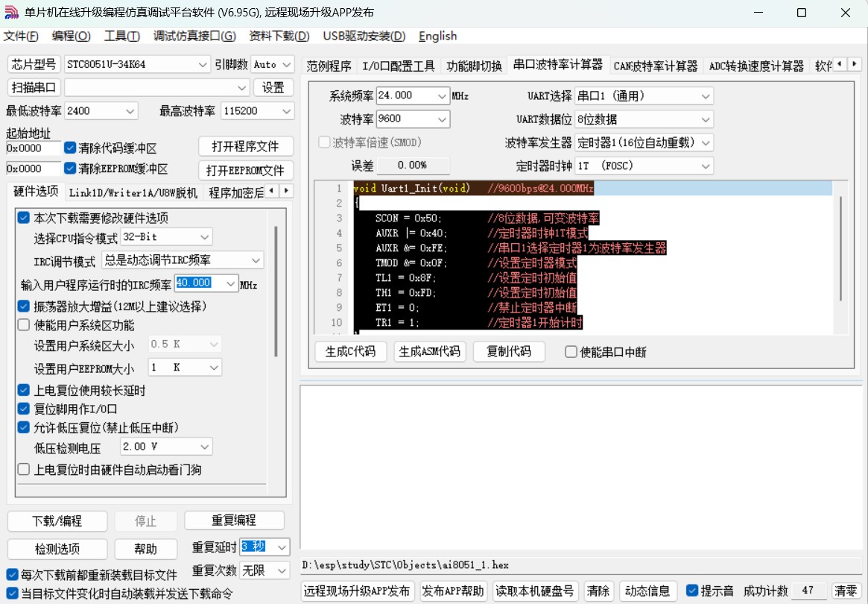The height and width of the screenshot is (604, 868).
Task: Open IRC调节模式 dropdown
Action: pyautogui.click(x=183, y=260)
